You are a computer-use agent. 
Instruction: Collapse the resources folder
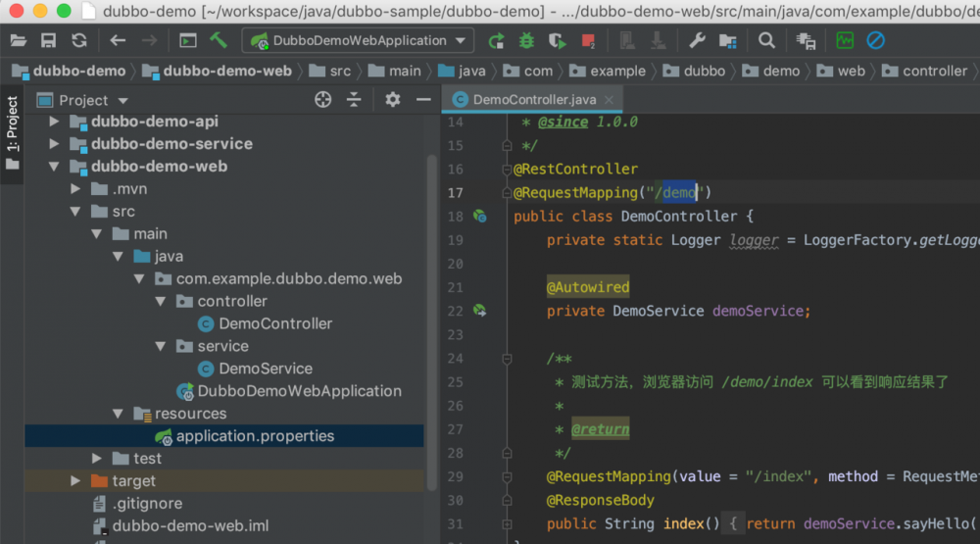click(120, 414)
